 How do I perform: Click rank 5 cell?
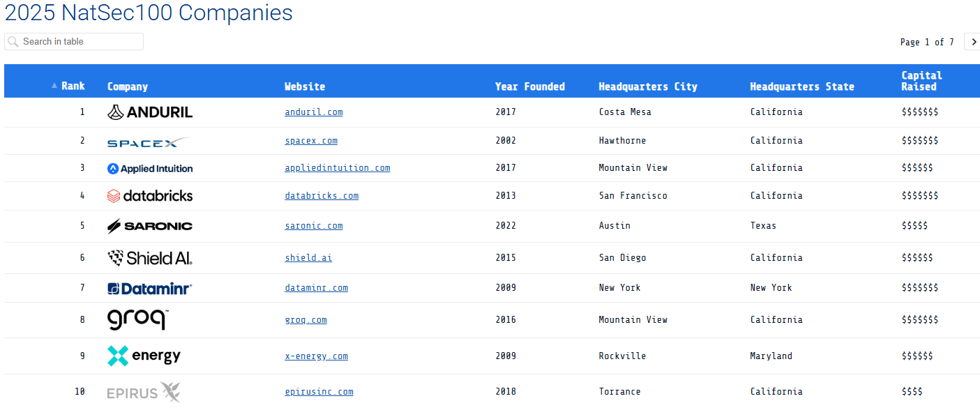82,226
